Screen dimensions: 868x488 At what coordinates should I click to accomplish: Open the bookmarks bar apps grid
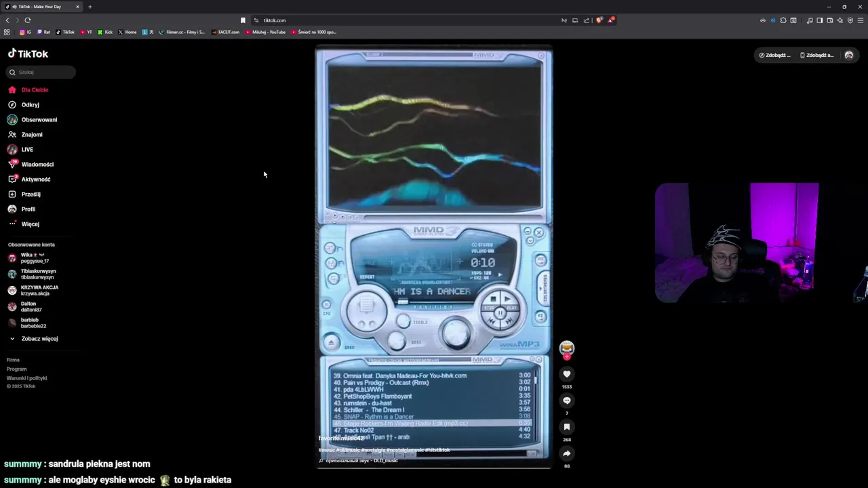pyautogui.click(x=7, y=32)
